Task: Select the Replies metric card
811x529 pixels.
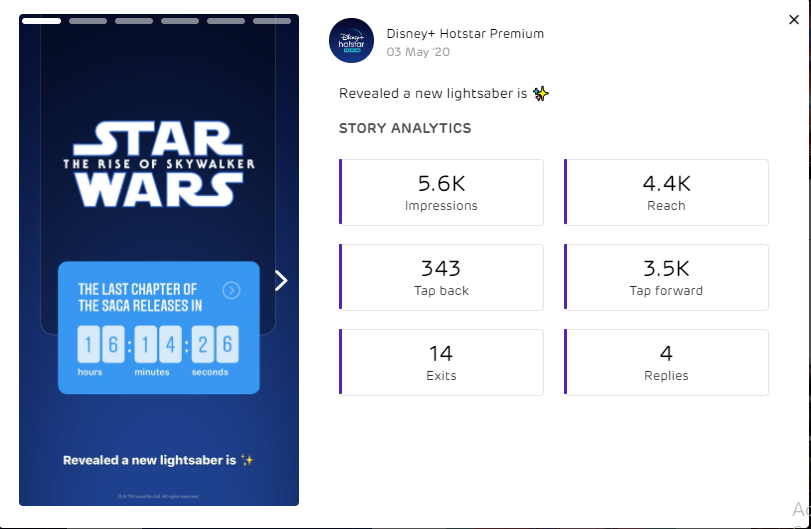Action: click(666, 362)
